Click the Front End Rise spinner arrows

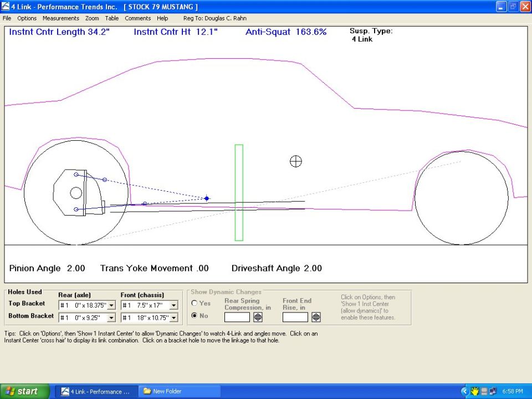coord(316,317)
